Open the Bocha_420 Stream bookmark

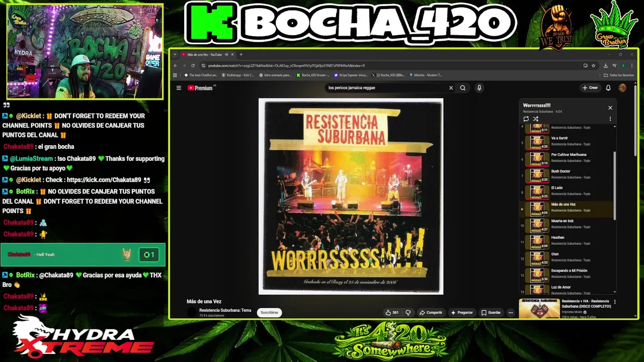pos(313,75)
